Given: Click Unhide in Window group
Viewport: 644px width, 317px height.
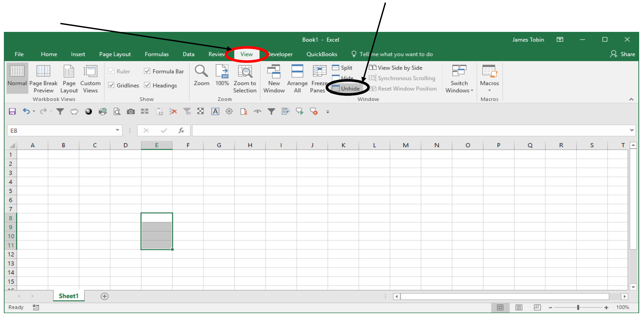Looking at the screenshot, I should pos(346,88).
